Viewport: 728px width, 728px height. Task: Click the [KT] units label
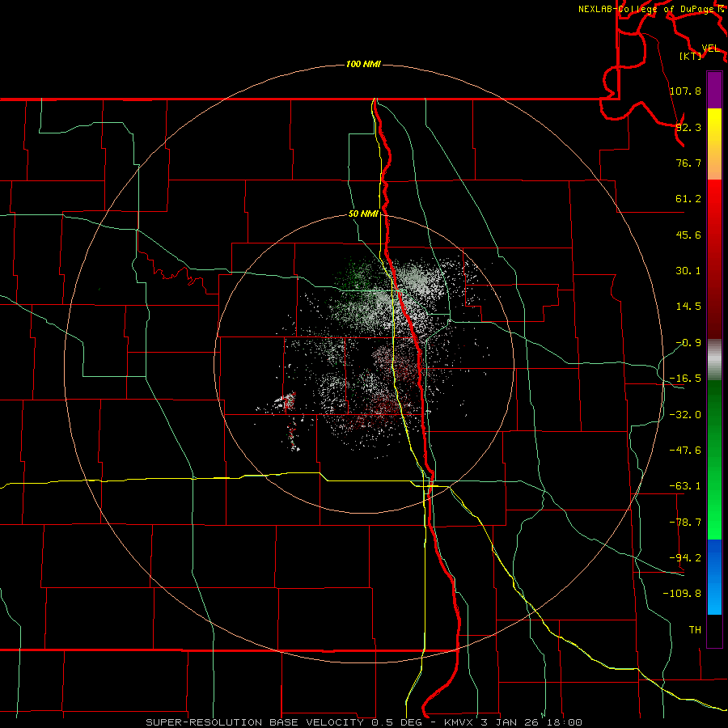pyautogui.click(x=691, y=56)
